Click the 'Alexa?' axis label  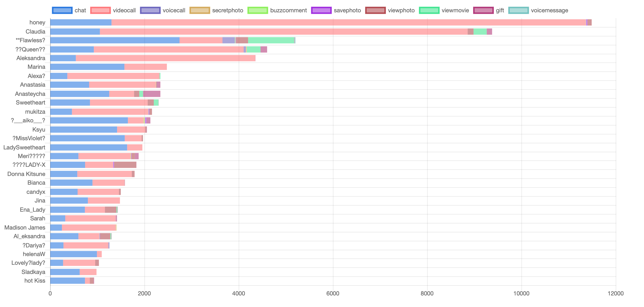[x=36, y=76]
